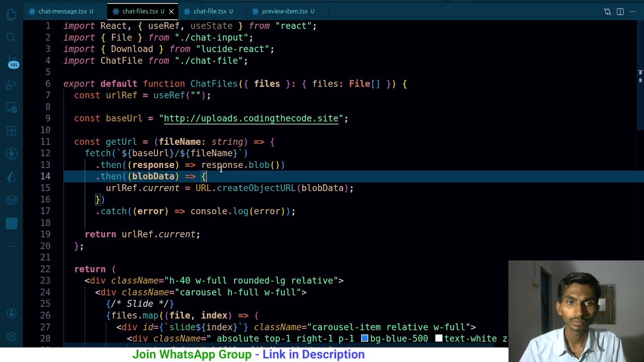Click the Open Changes compare icon
Screen dimensions: 644x362
click(607, 11)
